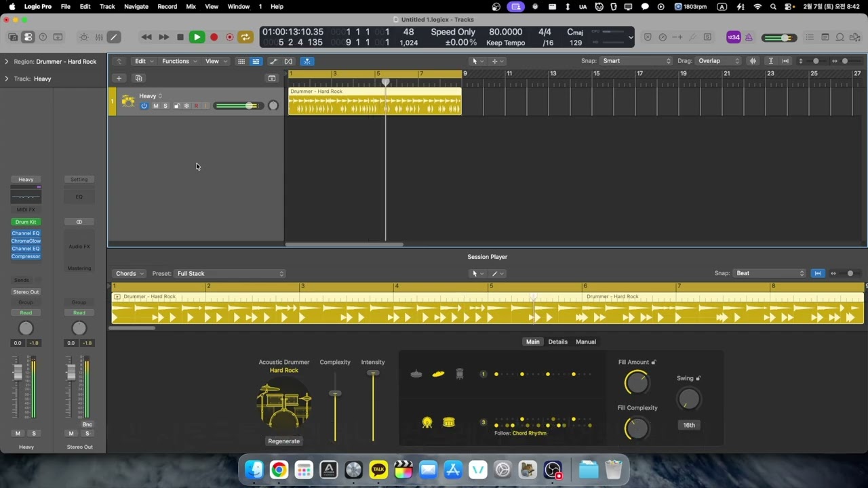The width and height of the screenshot is (868, 488).
Task: Click the Regenerate button
Action: (x=283, y=441)
